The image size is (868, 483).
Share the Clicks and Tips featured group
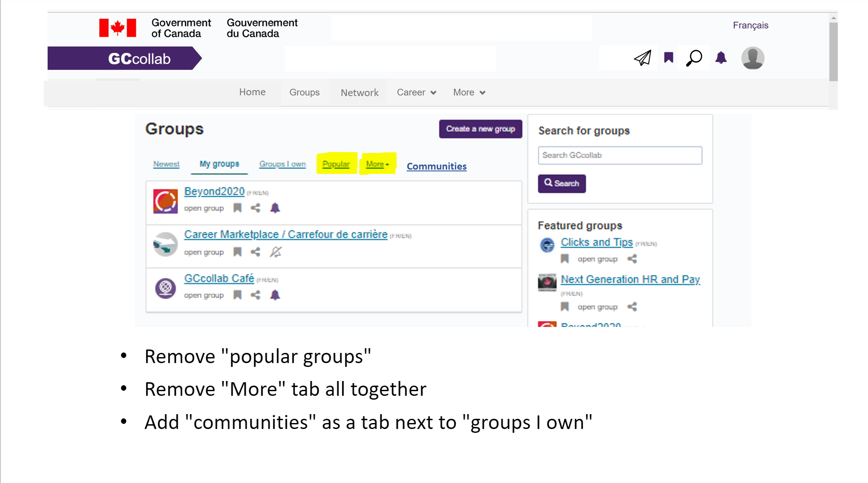(632, 259)
